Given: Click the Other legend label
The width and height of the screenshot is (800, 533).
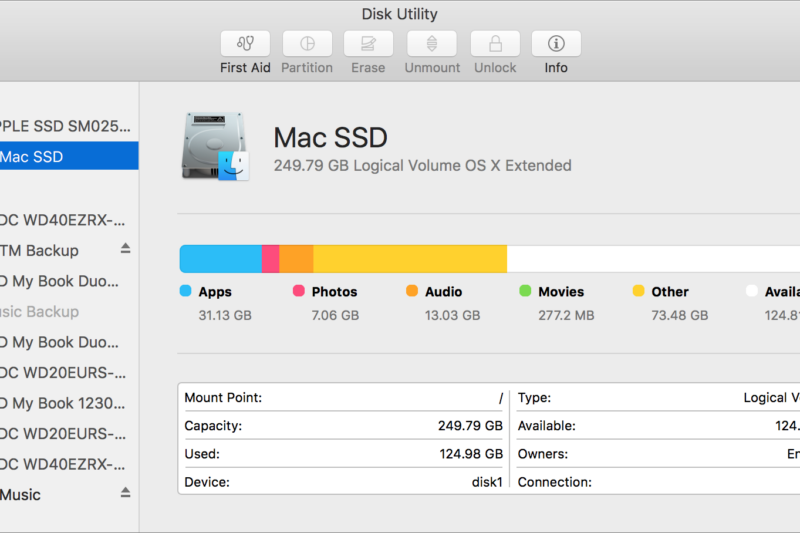Looking at the screenshot, I should (670, 292).
